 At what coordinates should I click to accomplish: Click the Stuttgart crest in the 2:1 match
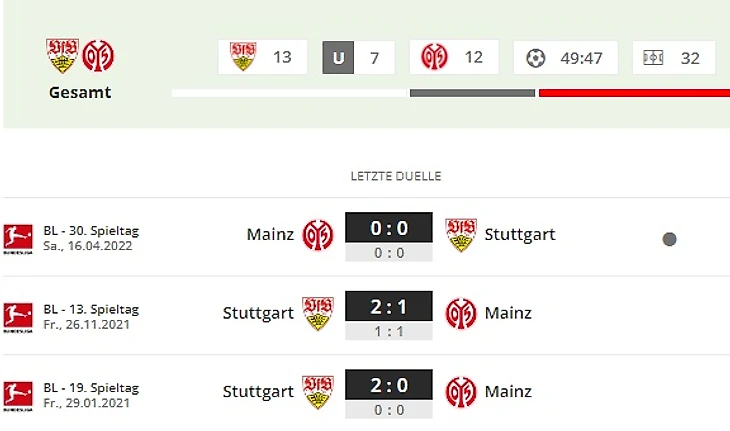coord(318,313)
